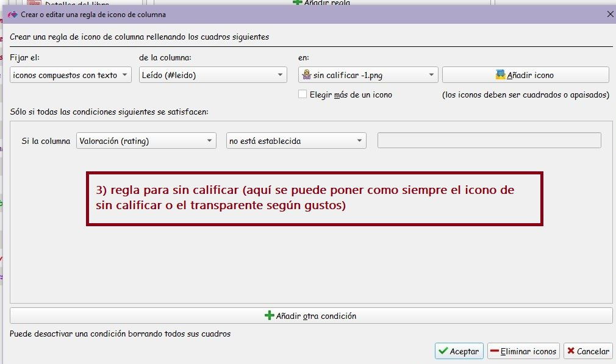Click the 'de la columna:' label
The height and width of the screenshot is (364, 616).
(x=165, y=57)
